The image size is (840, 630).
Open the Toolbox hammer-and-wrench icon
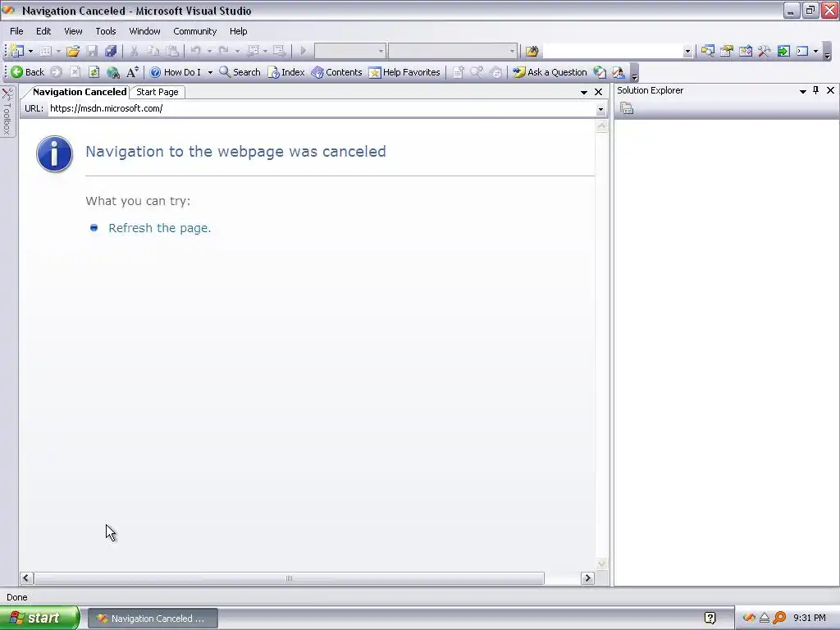pyautogui.click(x=764, y=51)
